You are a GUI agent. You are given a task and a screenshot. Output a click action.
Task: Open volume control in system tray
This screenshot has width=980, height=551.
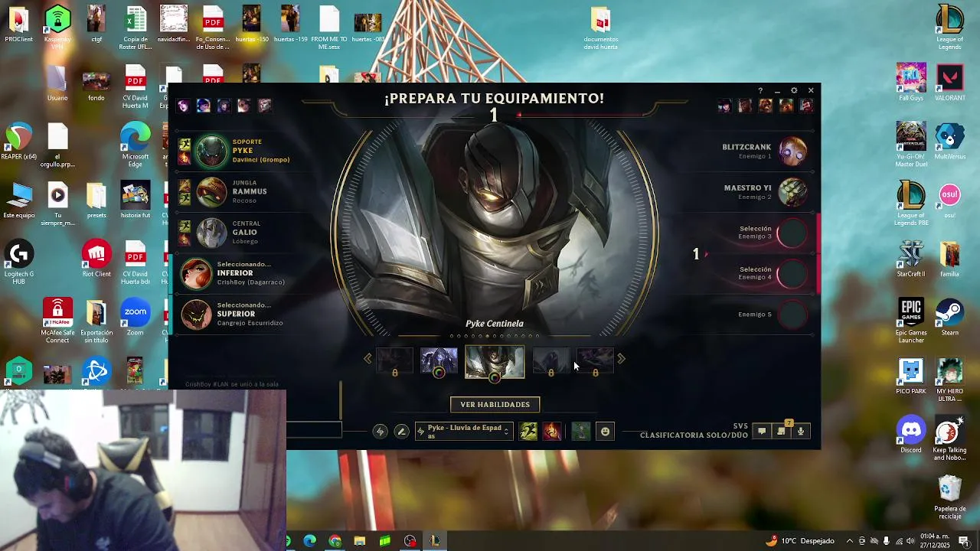pos(910,541)
